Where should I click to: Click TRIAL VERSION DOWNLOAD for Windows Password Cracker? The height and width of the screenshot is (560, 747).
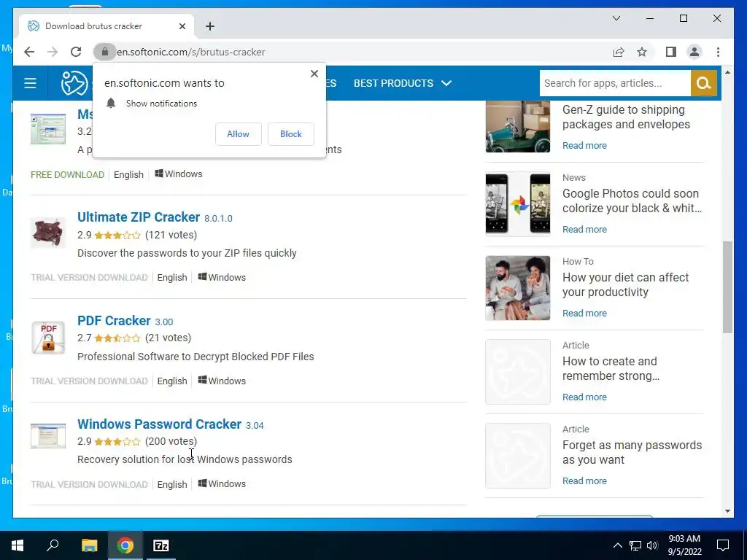pos(89,484)
